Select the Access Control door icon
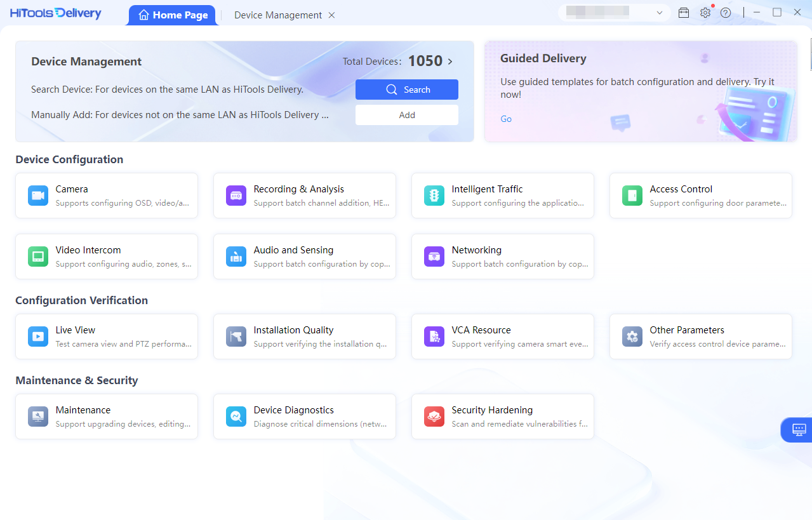Screen dimensions: 812x520 (x=632, y=196)
